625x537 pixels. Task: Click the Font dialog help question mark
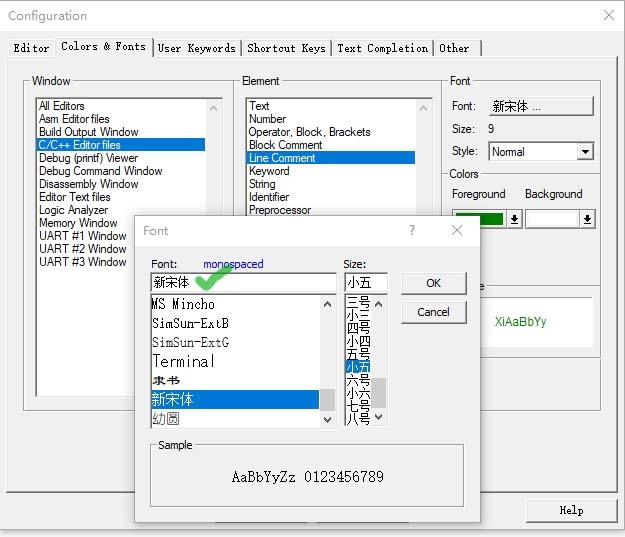click(x=412, y=230)
